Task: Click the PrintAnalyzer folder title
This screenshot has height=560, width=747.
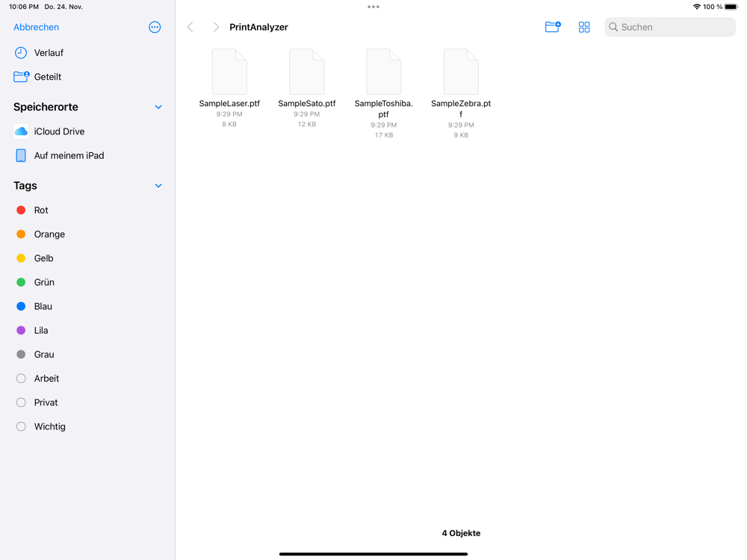Action: (258, 27)
